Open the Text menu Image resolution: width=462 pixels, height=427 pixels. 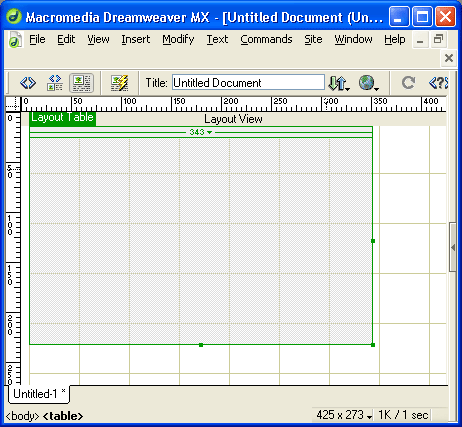pyautogui.click(x=217, y=39)
